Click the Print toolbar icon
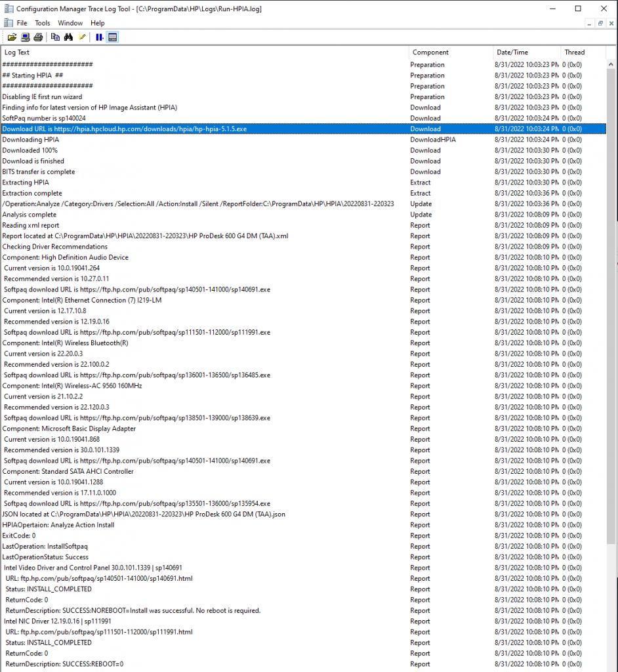 [x=38, y=37]
